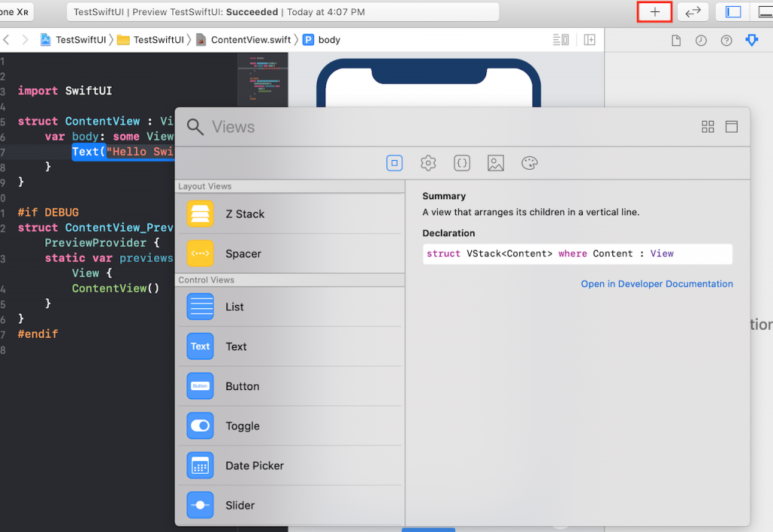Screen dimensions: 773x532
Task: Select Slider in Control Views
Action: click(x=290, y=506)
